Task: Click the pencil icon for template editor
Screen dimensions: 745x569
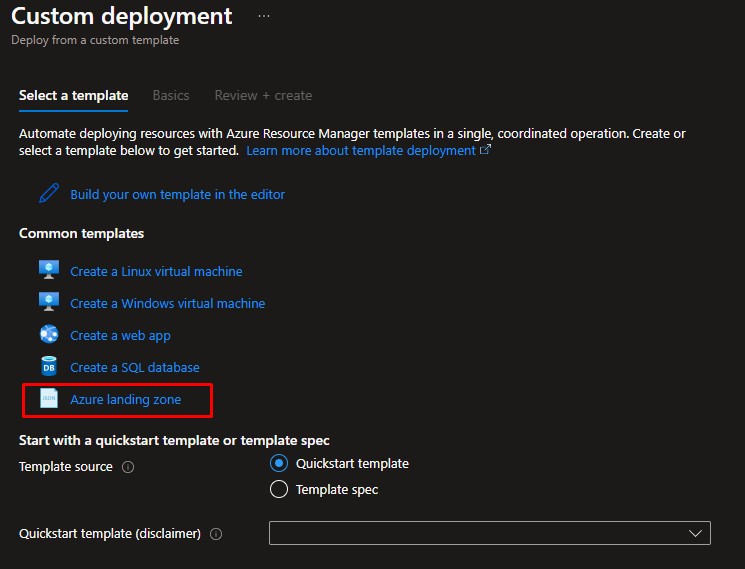Action: tap(49, 193)
